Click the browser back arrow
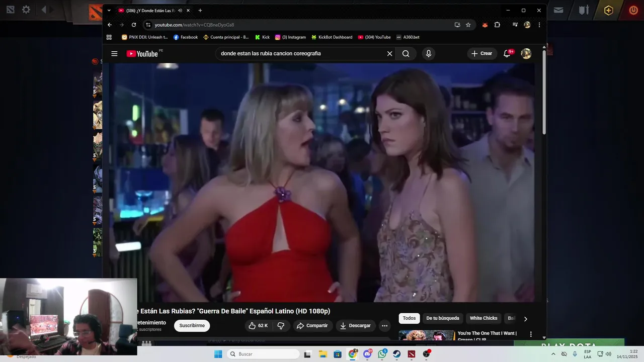Viewport: 644px width, 362px height. (x=110, y=25)
